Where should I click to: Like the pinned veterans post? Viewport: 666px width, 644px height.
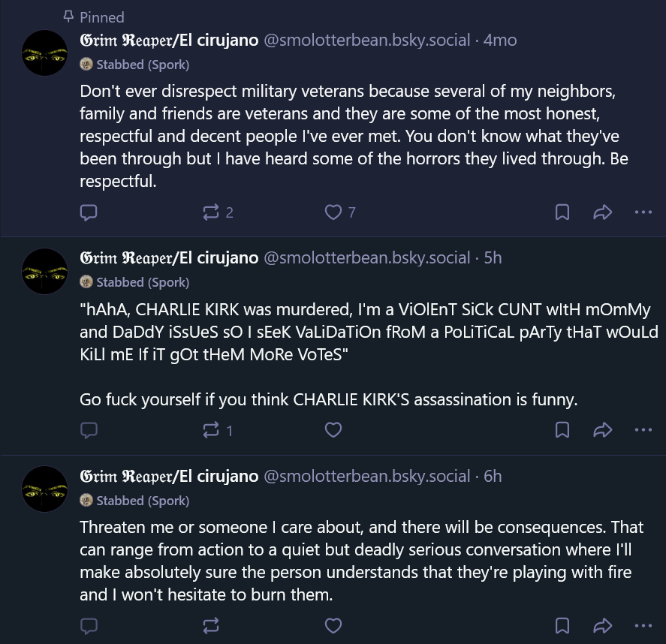[333, 212]
